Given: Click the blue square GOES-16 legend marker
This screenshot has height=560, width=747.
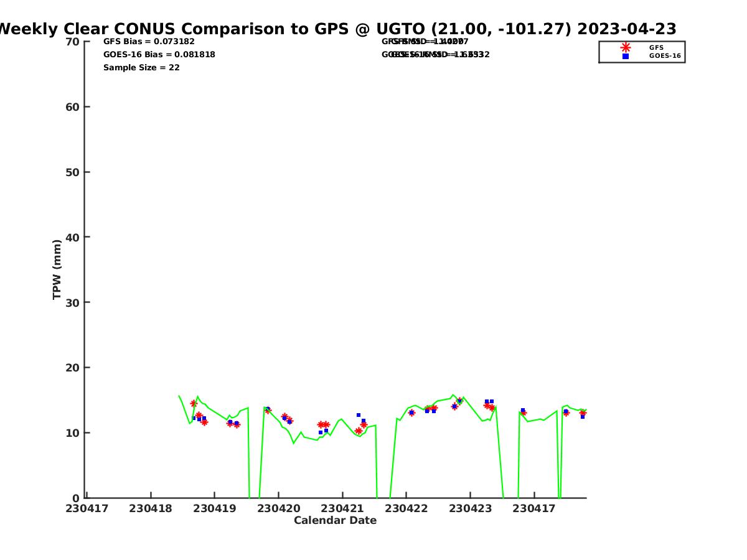Looking at the screenshot, I should [x=626, y=56].
